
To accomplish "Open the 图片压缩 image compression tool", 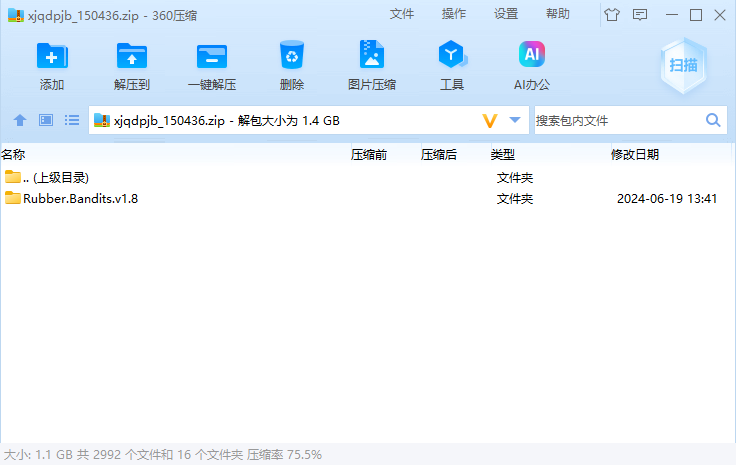I will (x=372, y=54).
